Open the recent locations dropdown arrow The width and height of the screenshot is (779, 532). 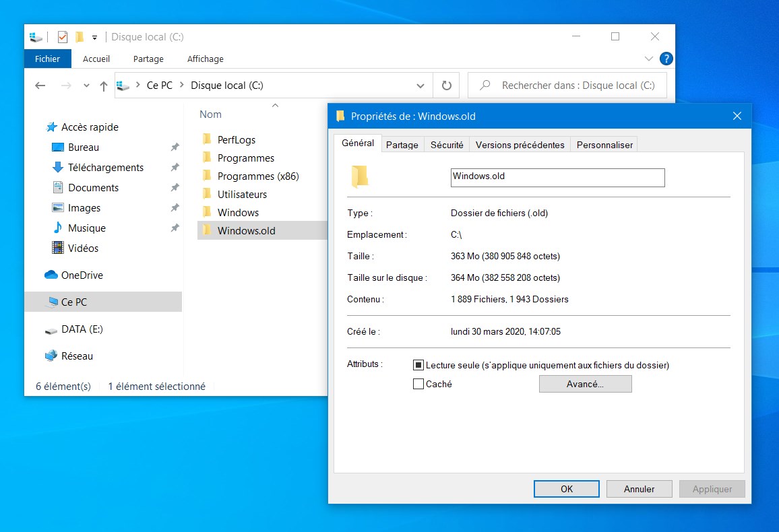pyautogui.click(x=86, y=86)
